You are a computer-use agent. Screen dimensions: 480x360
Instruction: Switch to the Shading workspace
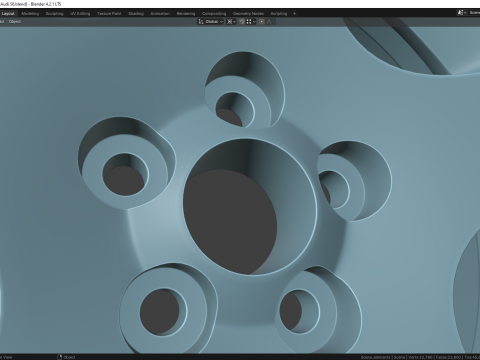[136, 14]
